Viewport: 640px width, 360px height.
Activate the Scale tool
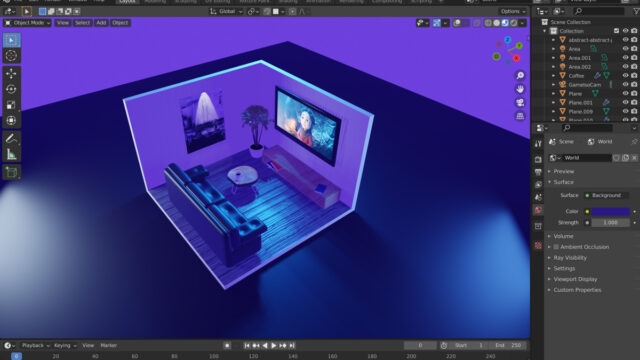click(x=11, y=105)
